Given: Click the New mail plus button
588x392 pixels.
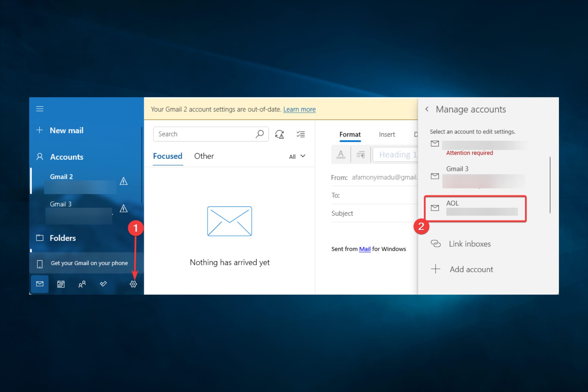Looking at the screenshot, I should click(x=40, y=130).
